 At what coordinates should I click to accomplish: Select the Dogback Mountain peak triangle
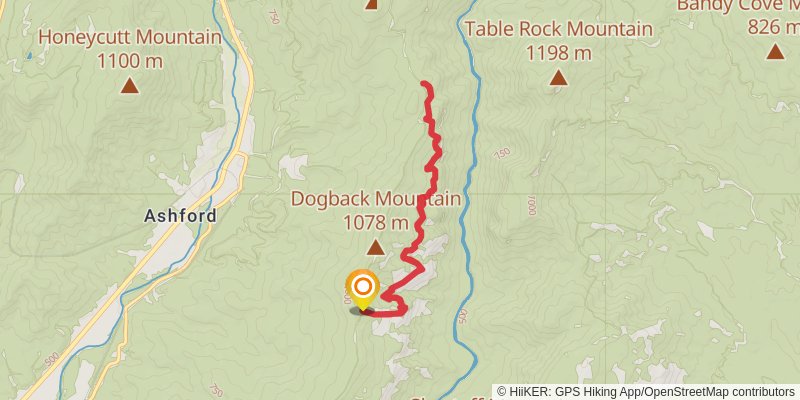pyautogui.click(x=376, y=247)
